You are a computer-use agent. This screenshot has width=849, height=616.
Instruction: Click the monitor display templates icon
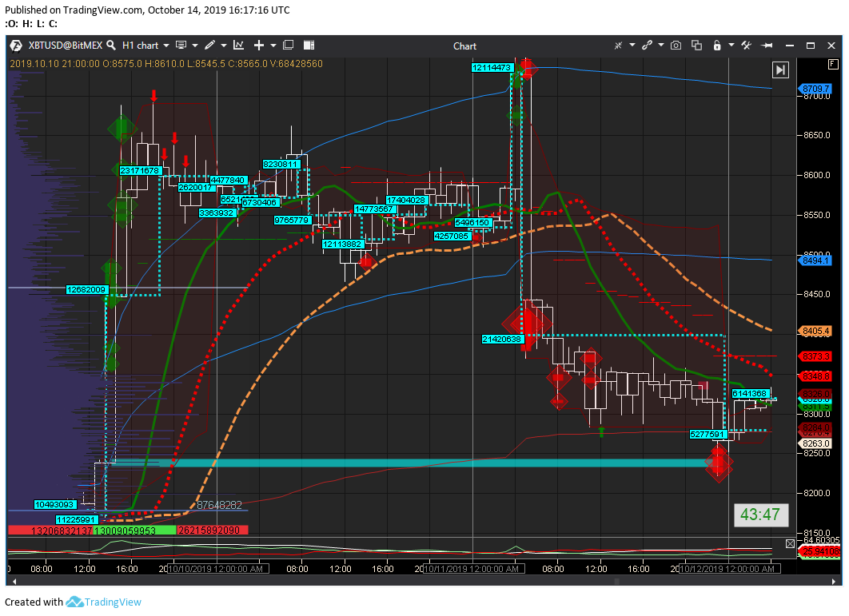click(x=181, y=45)
